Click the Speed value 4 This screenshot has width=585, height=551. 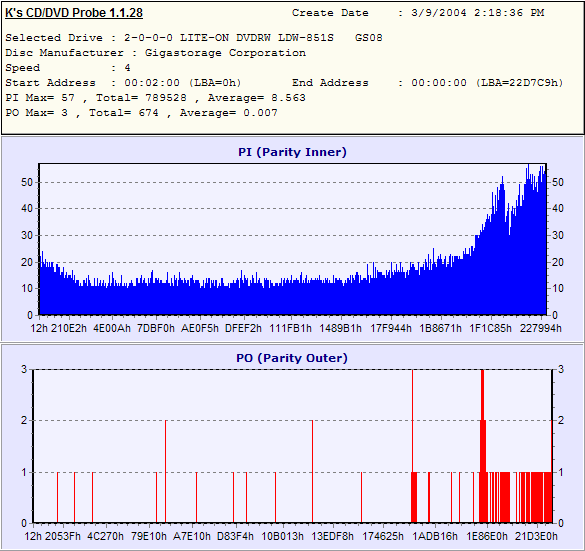127,68
